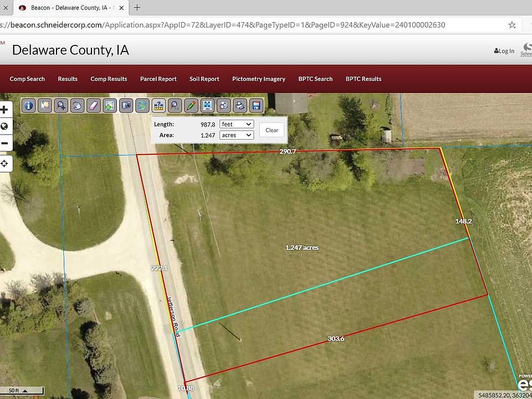Click the Jefferson Road street label
532x399 pixels.
coord(173,317)
